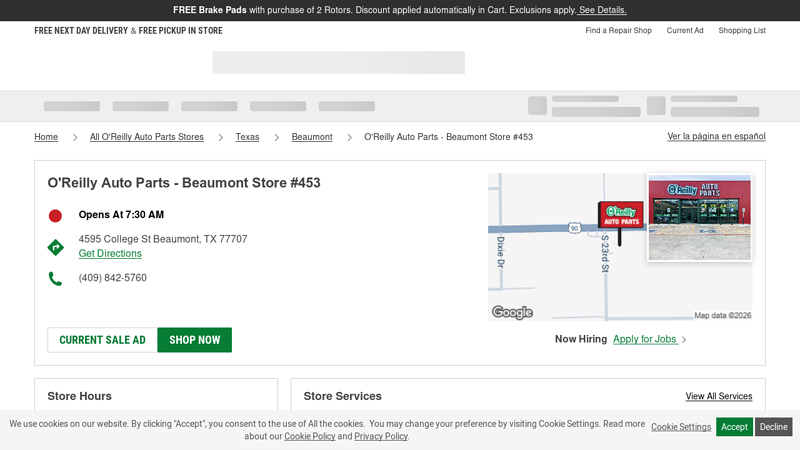800x450 pixels.
Task: Click the route 90 shield on the map
Action: 574,228
